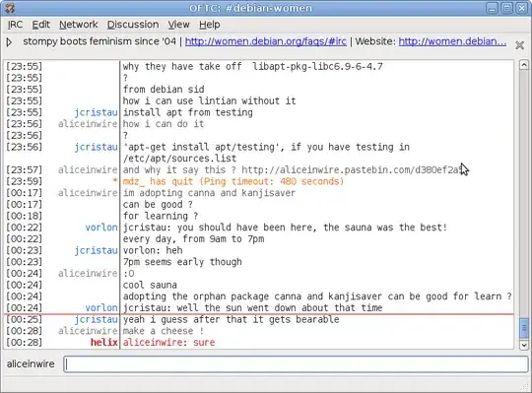Viewport: 532px width, 393px height.
Task: Click 'how i can use lintian' message
Action: pos(209,100)
